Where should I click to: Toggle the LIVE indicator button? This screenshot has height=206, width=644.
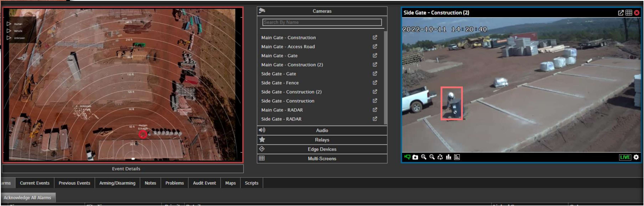click(x=625, y=157)
